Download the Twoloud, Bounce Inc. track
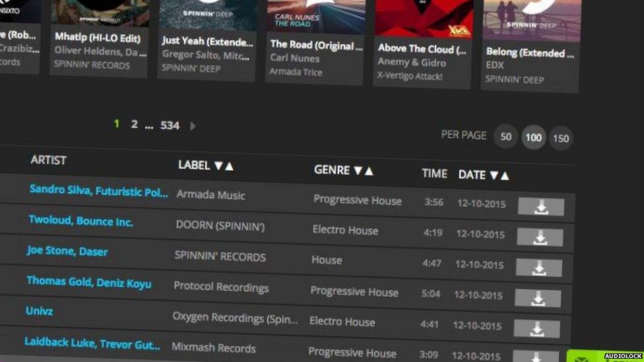The image size is (644, 362). [x=540, y=237]
